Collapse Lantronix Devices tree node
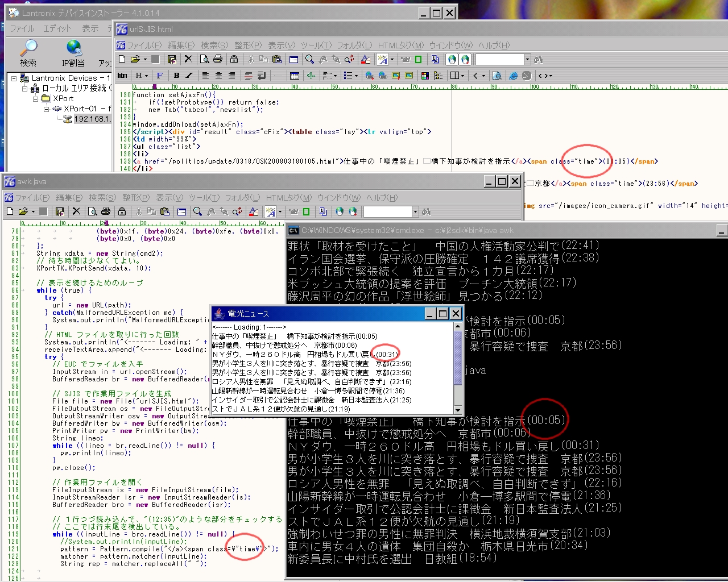728x582 pixels. coord(14,78)
